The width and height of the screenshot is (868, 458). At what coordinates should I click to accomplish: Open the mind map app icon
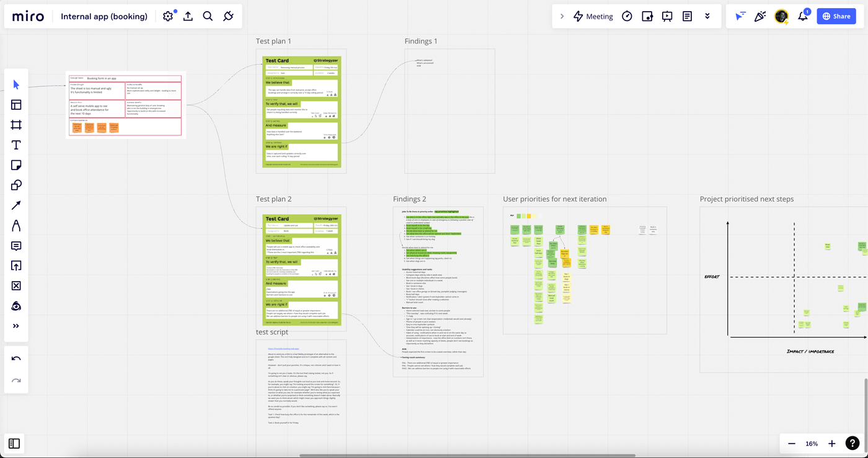point(16,306)
